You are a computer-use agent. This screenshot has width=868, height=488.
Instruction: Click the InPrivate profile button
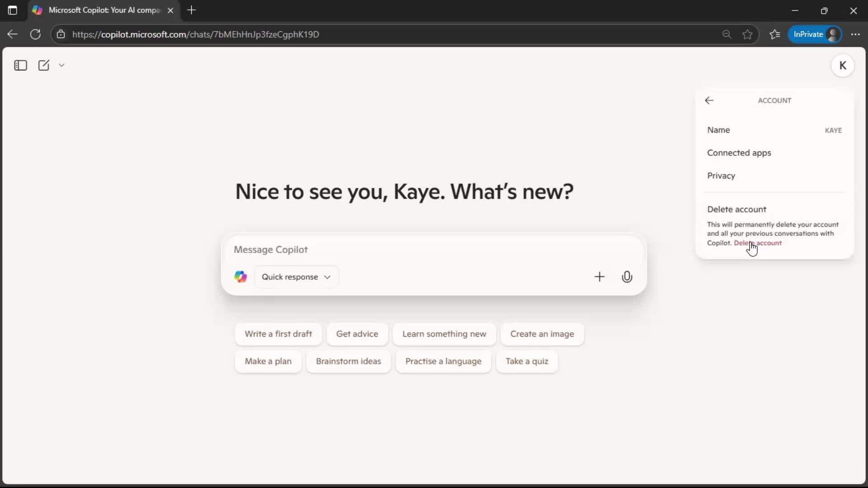pyautogui.click(x=815, y=34)
